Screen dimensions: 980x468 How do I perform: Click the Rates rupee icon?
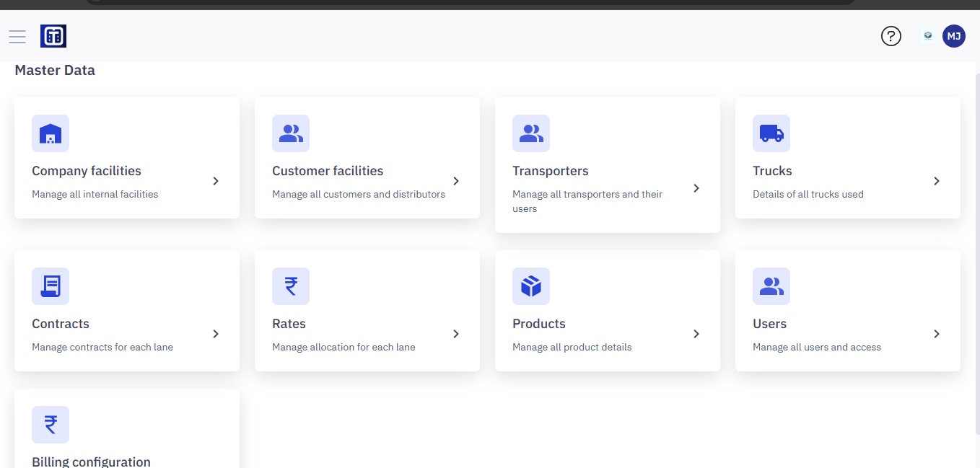point(291,286)
